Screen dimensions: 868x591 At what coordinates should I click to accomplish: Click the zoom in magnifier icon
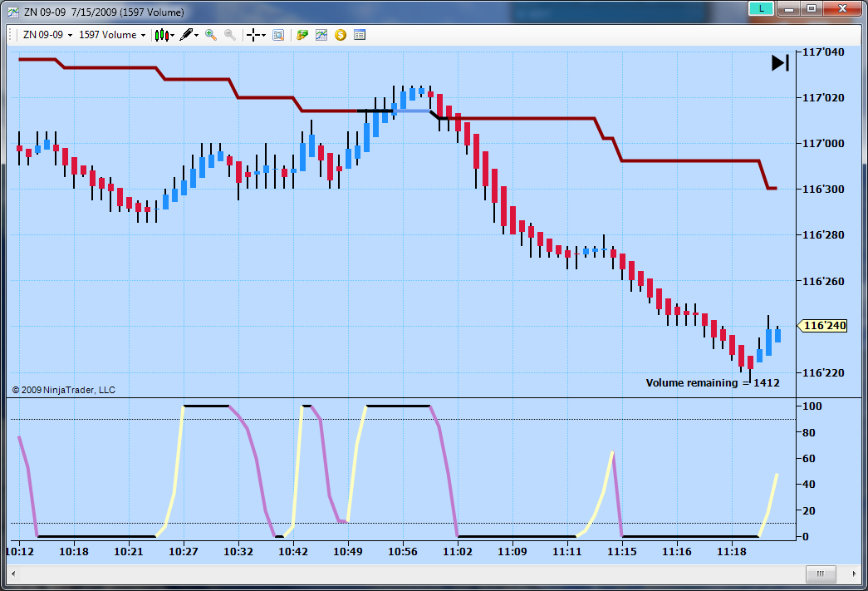(x=211, y=35)
